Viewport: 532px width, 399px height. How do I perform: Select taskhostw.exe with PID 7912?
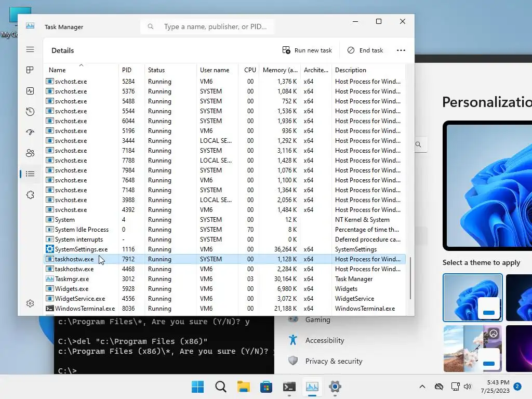pos(224,259)
